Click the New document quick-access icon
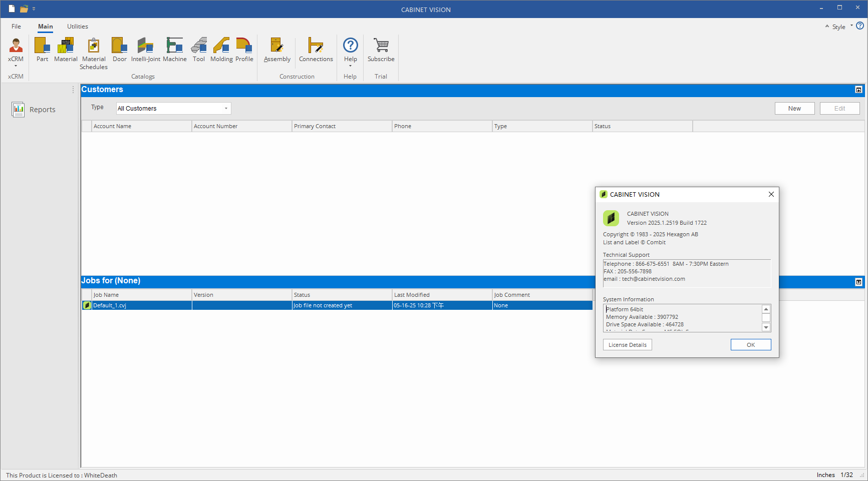This screenshot has width=868, height=481. pos(12,9)
